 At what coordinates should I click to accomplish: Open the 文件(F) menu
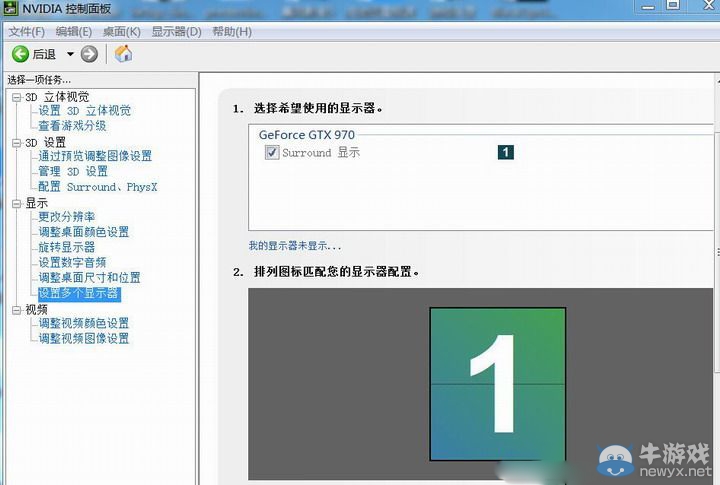tap(27, 32)
